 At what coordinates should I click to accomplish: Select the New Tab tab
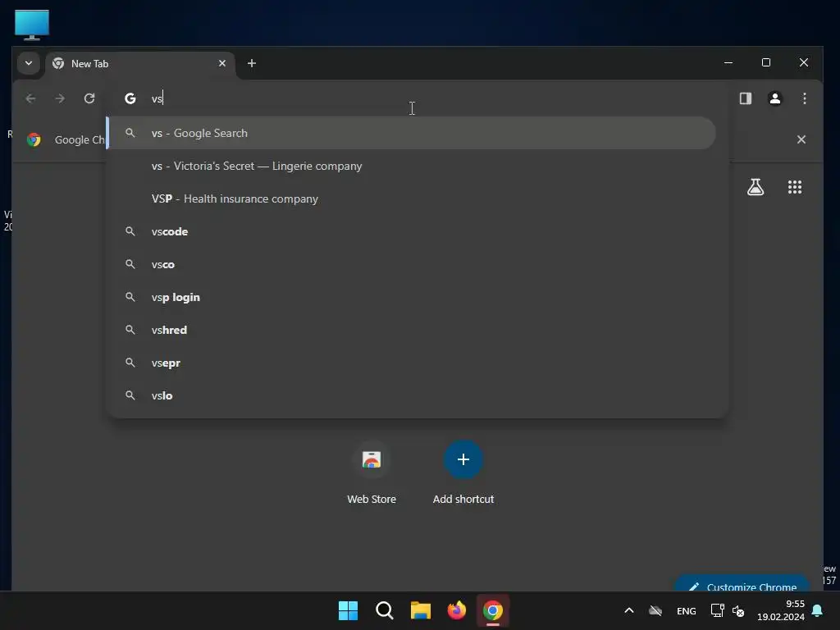coord(139,64)
